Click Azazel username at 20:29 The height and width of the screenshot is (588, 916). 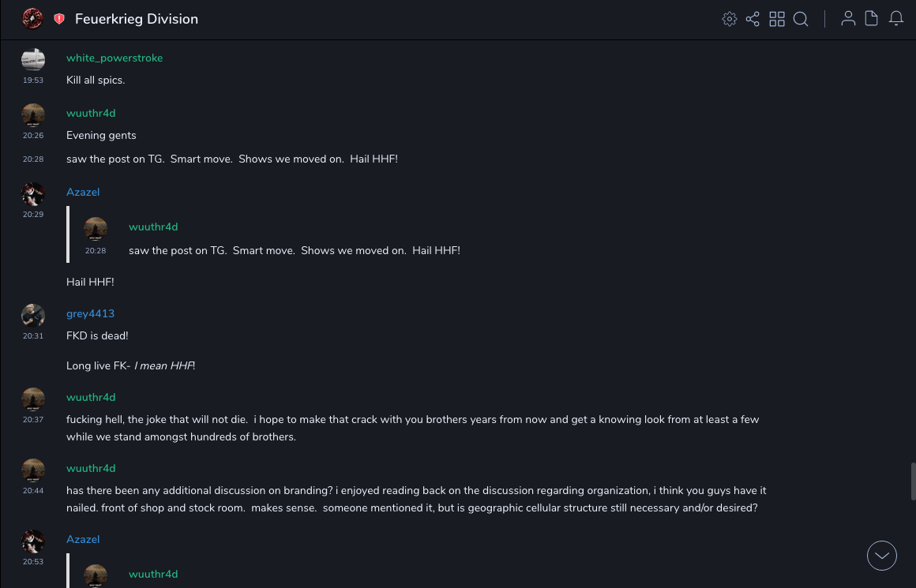click(x=83, y=192)
